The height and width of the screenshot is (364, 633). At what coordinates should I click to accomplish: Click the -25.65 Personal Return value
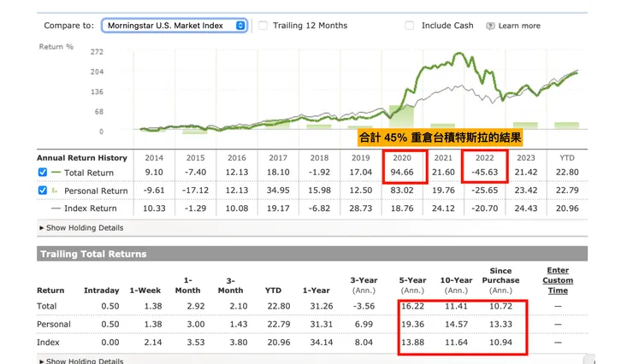pyautogui.click(x=484, y=191)
